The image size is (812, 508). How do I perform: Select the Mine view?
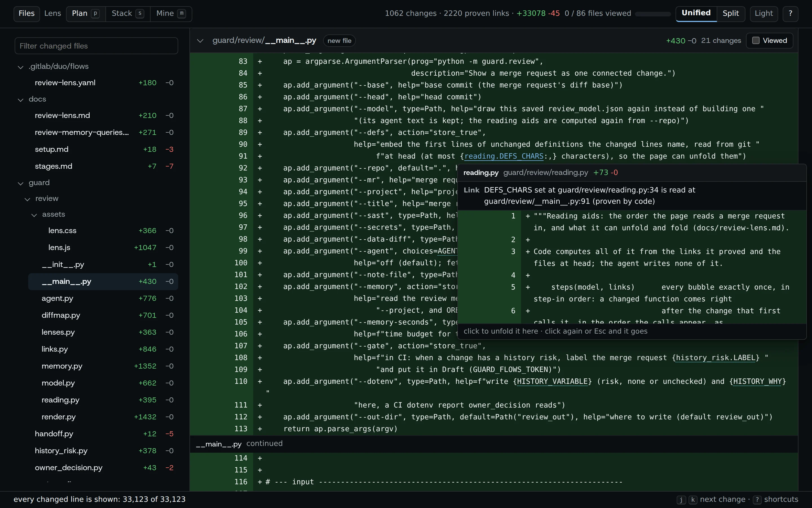click(171, 14)
